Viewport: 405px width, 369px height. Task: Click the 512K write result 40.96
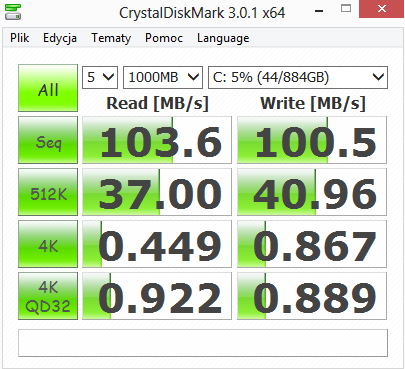(312, 192)
